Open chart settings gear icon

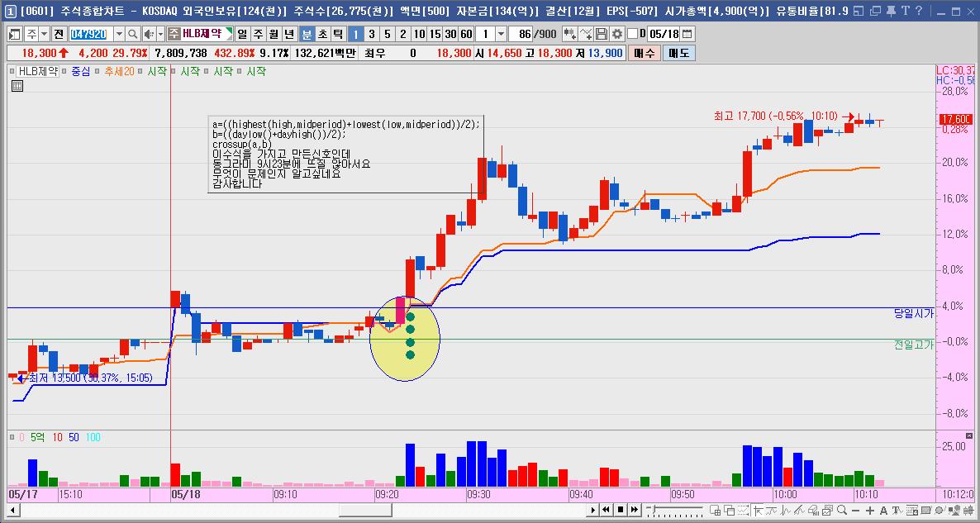616,34
